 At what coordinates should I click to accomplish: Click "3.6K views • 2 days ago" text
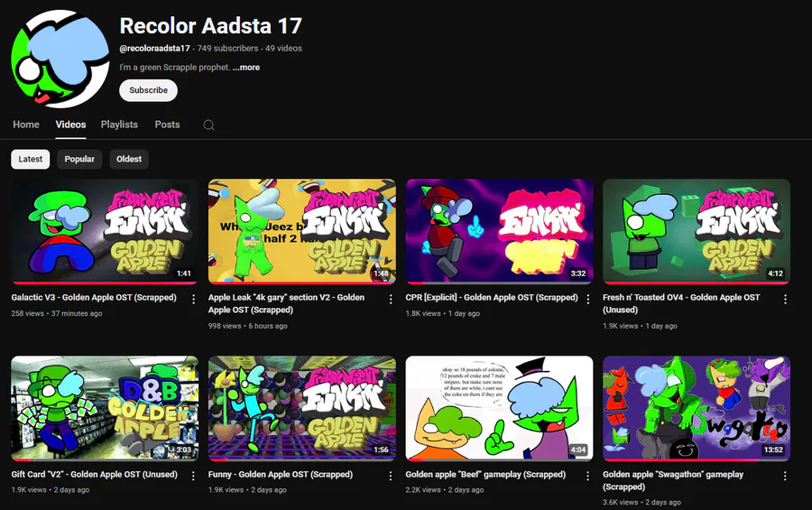[641, 502]
